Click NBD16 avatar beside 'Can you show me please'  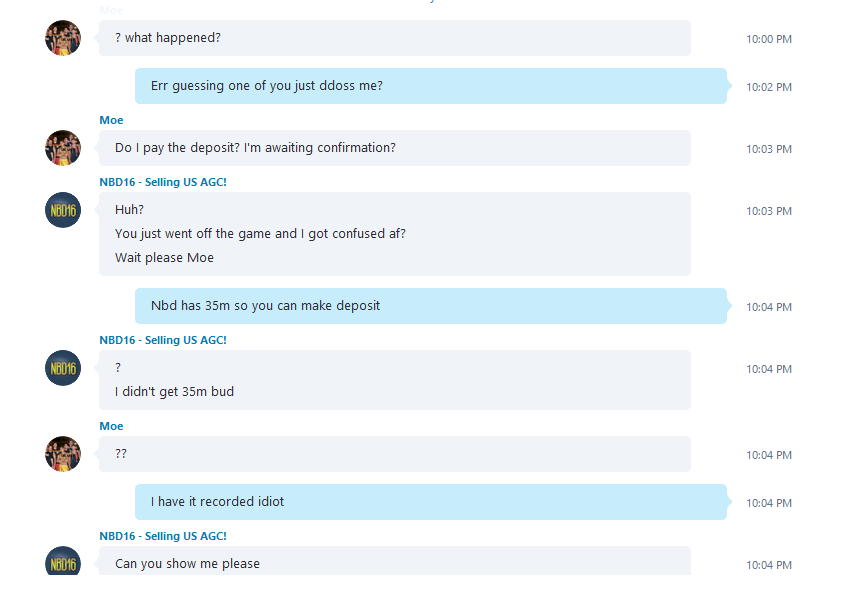pyautogui.click(x=63, y=561)
